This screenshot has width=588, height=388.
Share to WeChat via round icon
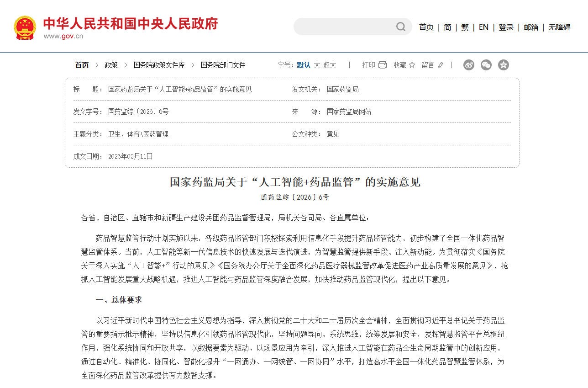486,65
